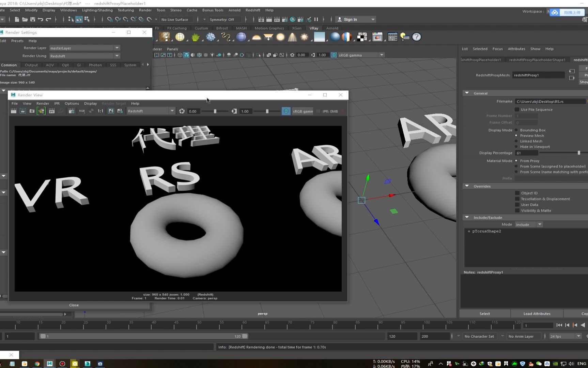Click the RedshiftProxyMesh name field
The height and width of the screenshot is (368, 588).
[x=539, y=75]
